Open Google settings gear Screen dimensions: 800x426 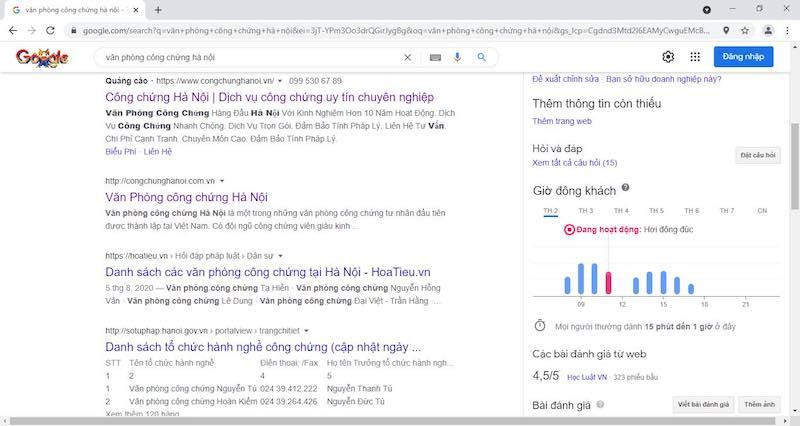668,57
